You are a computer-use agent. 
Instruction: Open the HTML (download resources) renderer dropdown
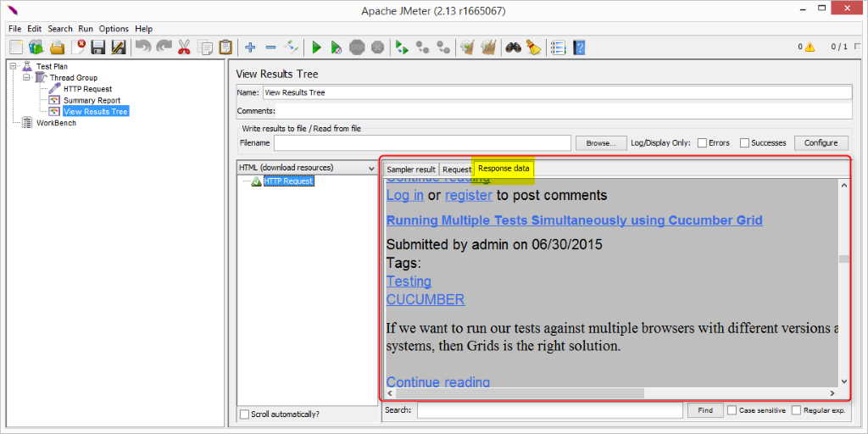307,167
